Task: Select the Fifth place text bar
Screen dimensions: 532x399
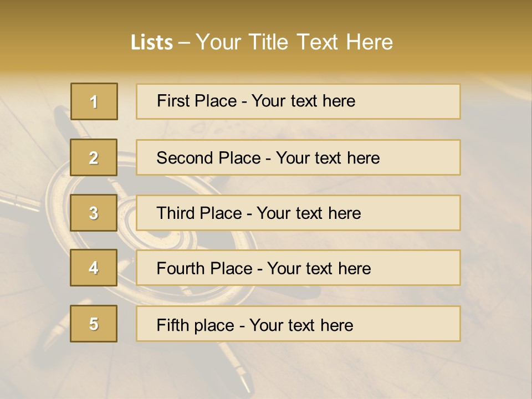Action: pos(298,324)
